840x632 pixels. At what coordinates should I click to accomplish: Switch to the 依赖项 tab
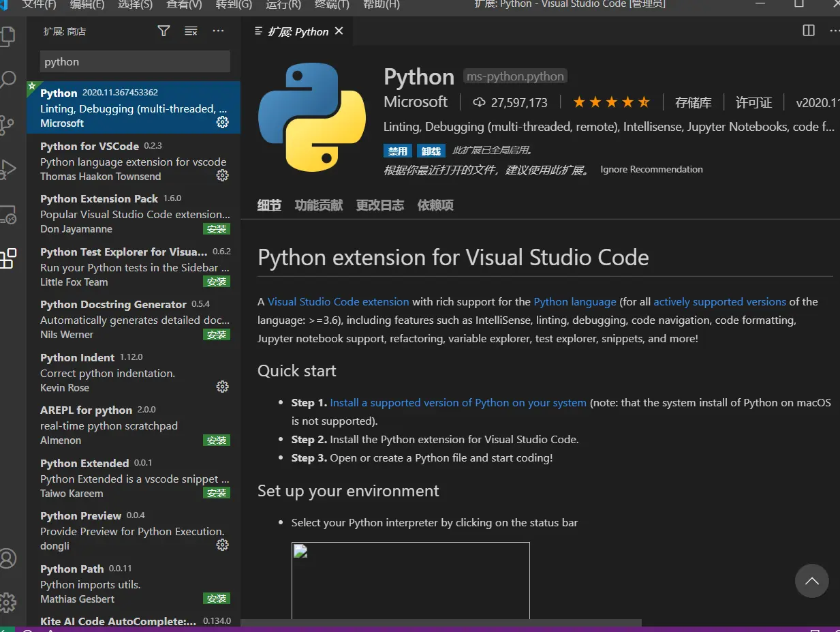tap(435, 205)
